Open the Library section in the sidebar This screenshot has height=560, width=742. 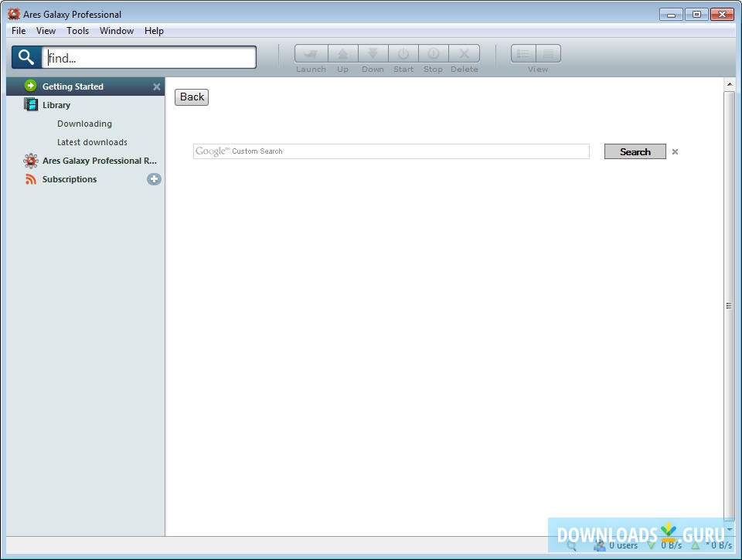(56, 104)
